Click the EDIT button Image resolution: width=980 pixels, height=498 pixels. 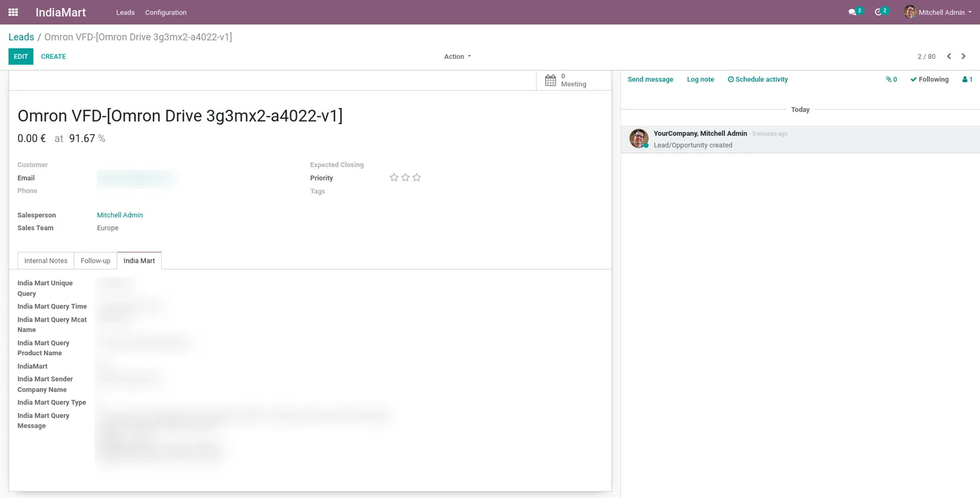click(x=21, y=56)
